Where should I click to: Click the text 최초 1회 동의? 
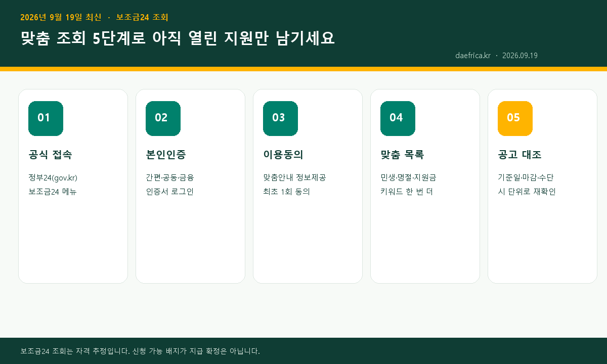286,192
